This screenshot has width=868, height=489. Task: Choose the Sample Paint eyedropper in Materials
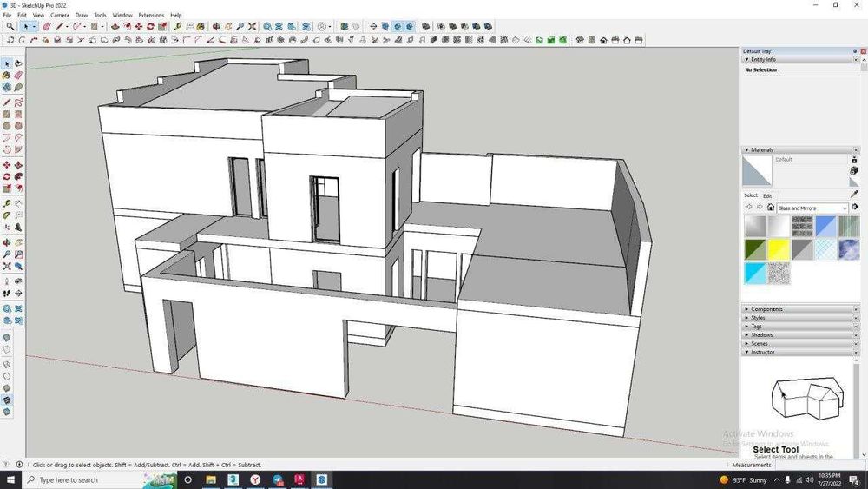854,195
